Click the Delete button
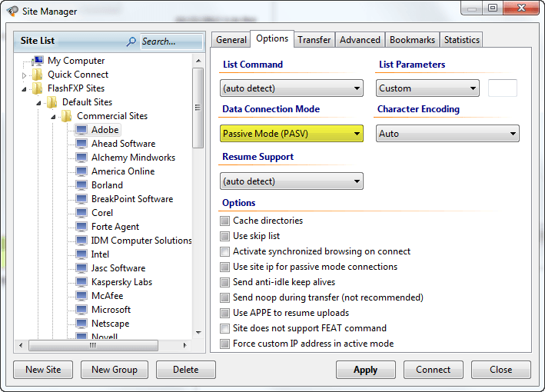The width and height of the screenshot is (545, 392). (x=185, y=370)
